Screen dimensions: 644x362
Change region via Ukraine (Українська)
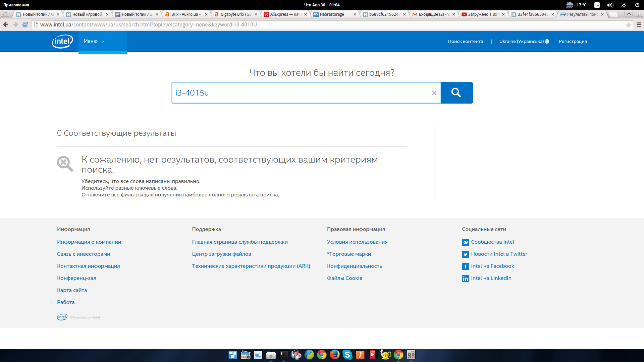(x=524, y=42)
